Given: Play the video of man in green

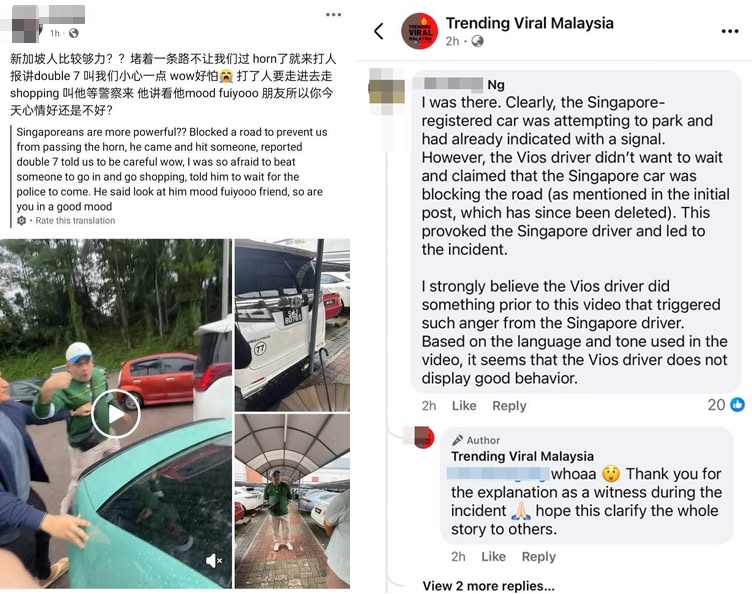Looking at the screenshot, I should (x=116, y=414).
